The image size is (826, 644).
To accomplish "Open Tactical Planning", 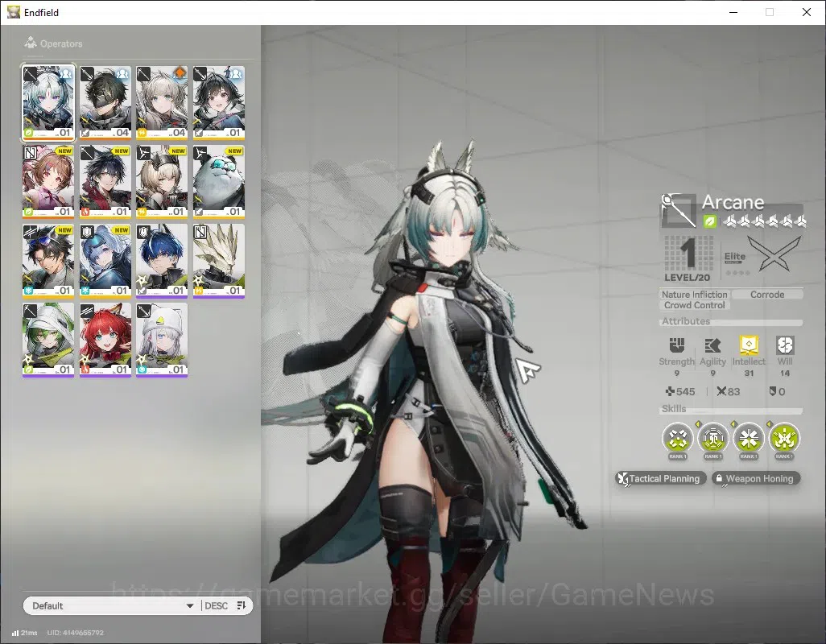I will [x=661, y=479].
